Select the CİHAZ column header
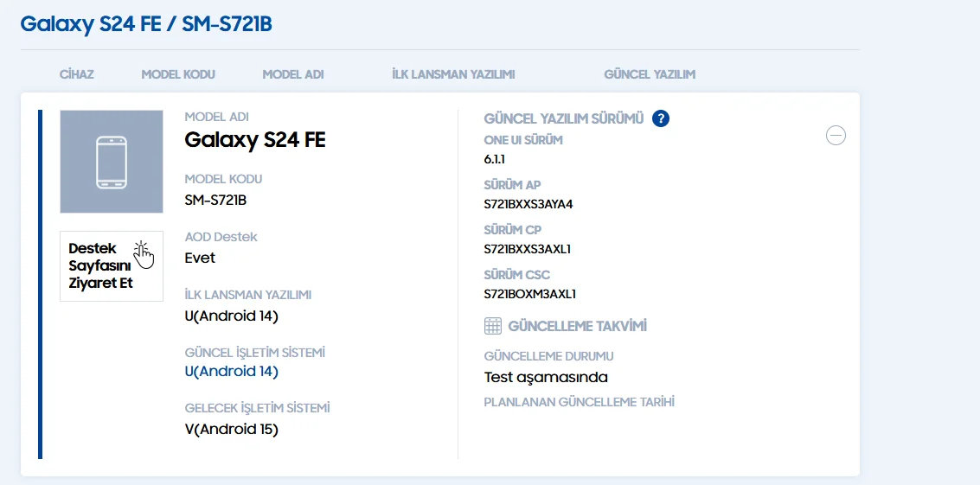The width and height of the screenshot is (980, 485). coord(77,74)
